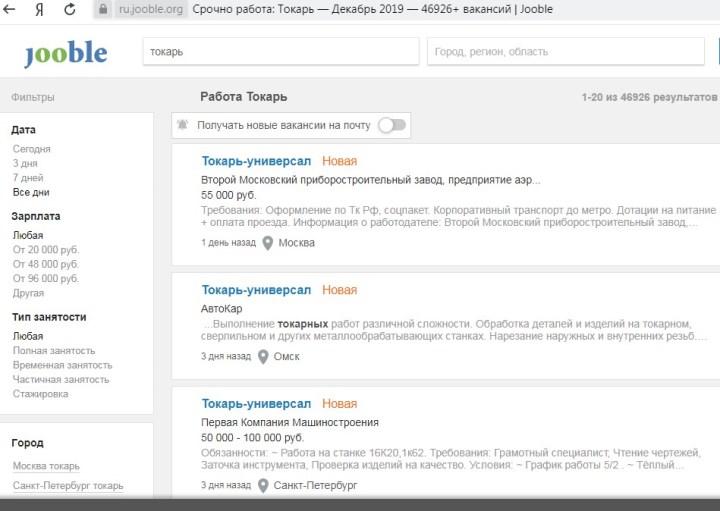Click the bell icon for email alerts
Screen dimensions: 720x511
[x=182, y=125]
